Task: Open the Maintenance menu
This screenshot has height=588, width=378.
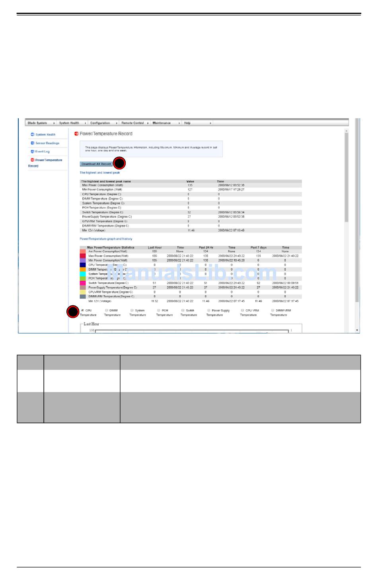Action: (162, 123)
